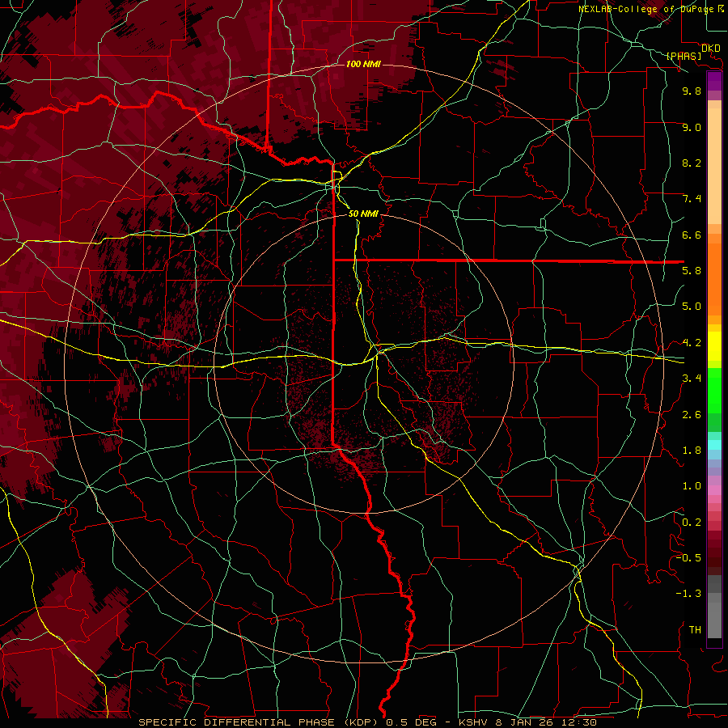Viewport: 728px width, 728px height.
Task: Click the 2.6 scale label
Action: click(692, 415)
